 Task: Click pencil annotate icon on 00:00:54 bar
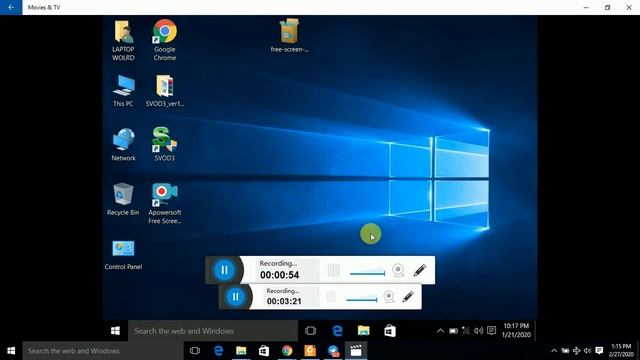[420, 270]
